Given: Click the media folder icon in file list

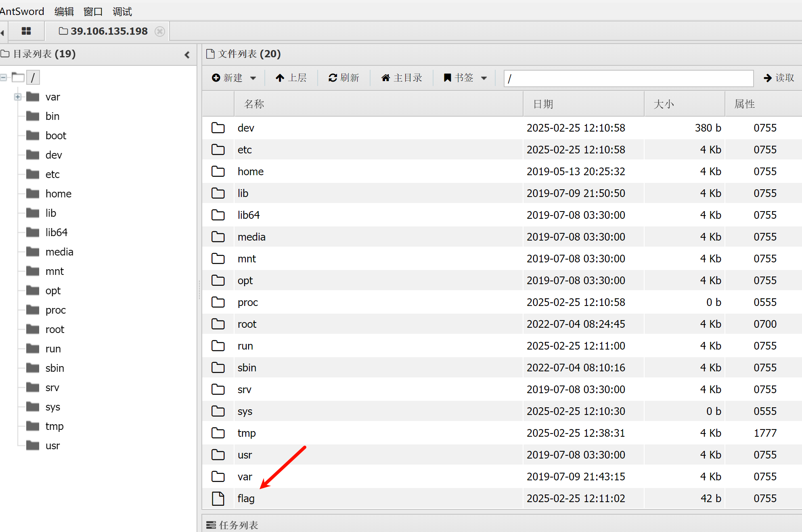Looking at the screenshot, I should (218, 237).
